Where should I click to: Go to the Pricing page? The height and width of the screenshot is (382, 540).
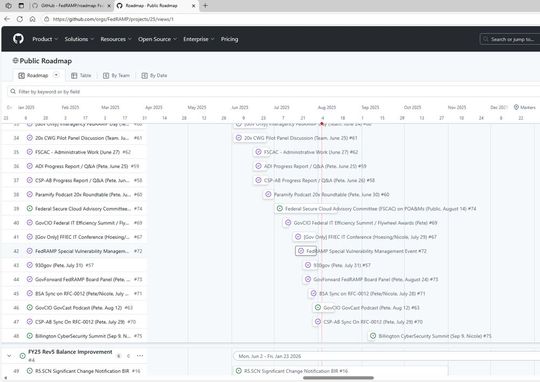coord(229,39)
